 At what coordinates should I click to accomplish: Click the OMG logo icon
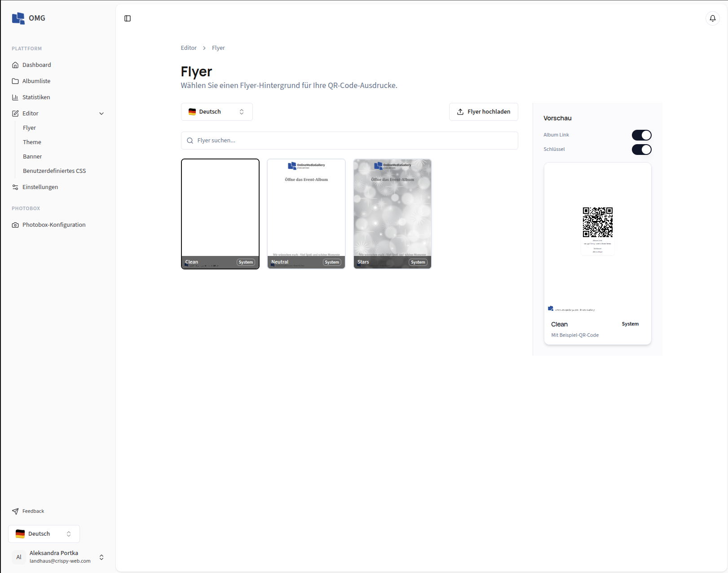click(18, 18)
